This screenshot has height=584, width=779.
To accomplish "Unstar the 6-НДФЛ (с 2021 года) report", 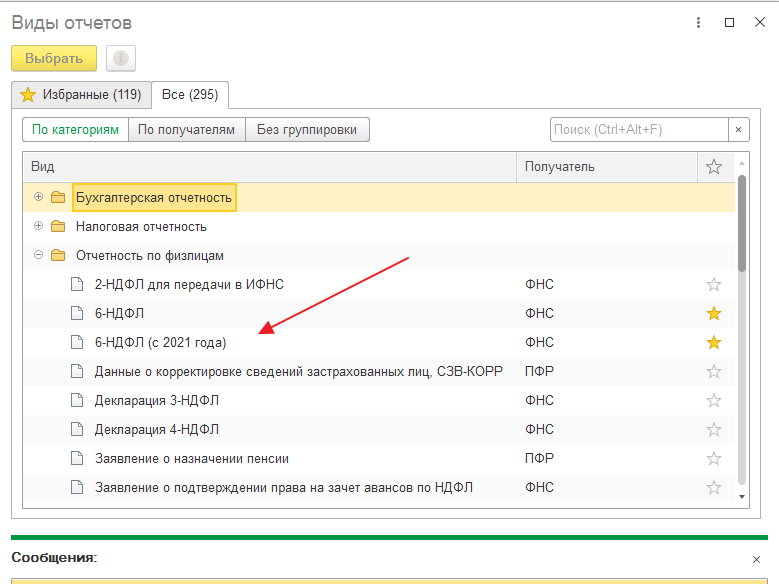I will tap(713, 343).
